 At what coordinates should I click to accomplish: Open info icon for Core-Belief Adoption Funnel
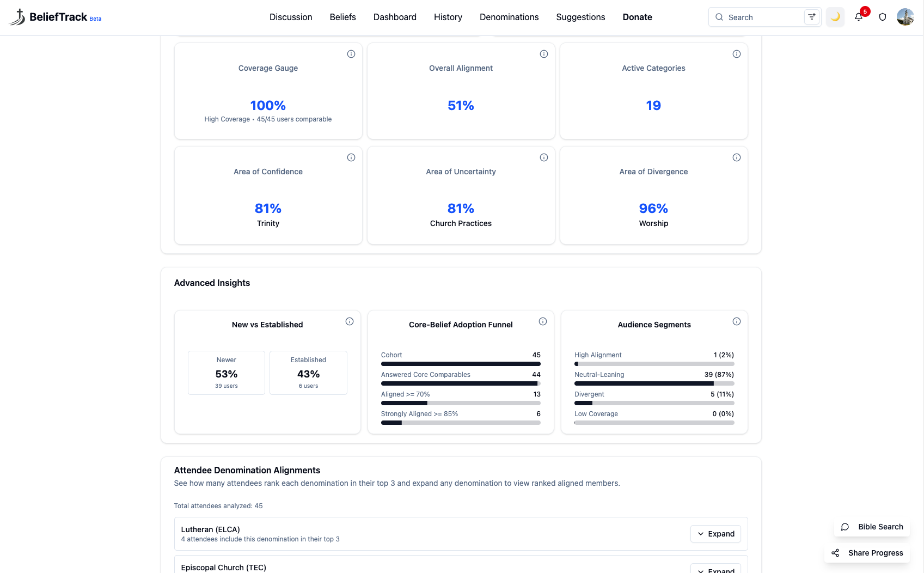[543, 321]
